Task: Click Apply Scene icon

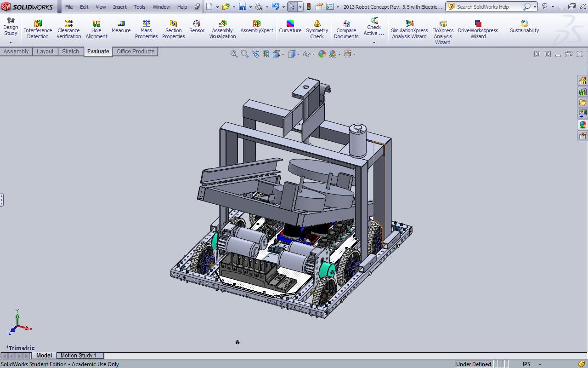Action: click(333, 54)
